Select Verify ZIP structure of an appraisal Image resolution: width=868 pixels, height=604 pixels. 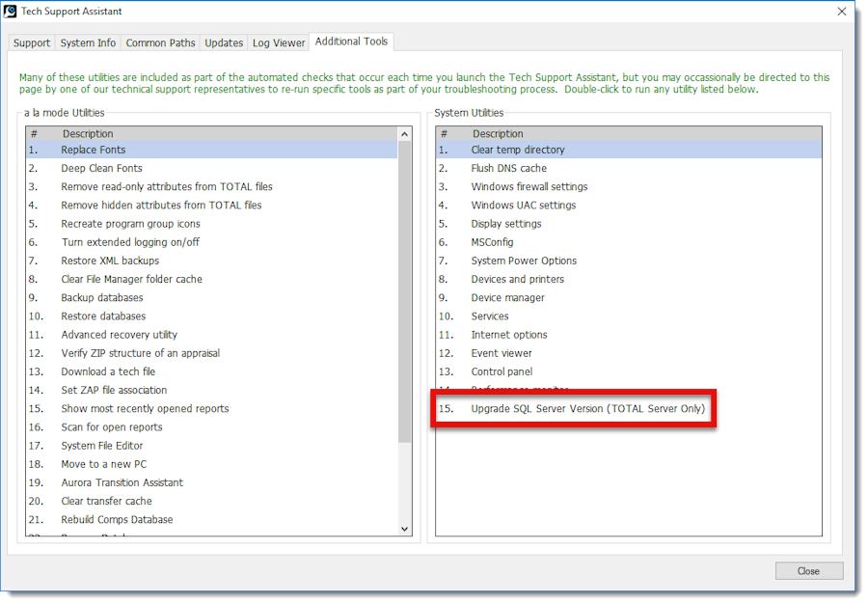211,353
